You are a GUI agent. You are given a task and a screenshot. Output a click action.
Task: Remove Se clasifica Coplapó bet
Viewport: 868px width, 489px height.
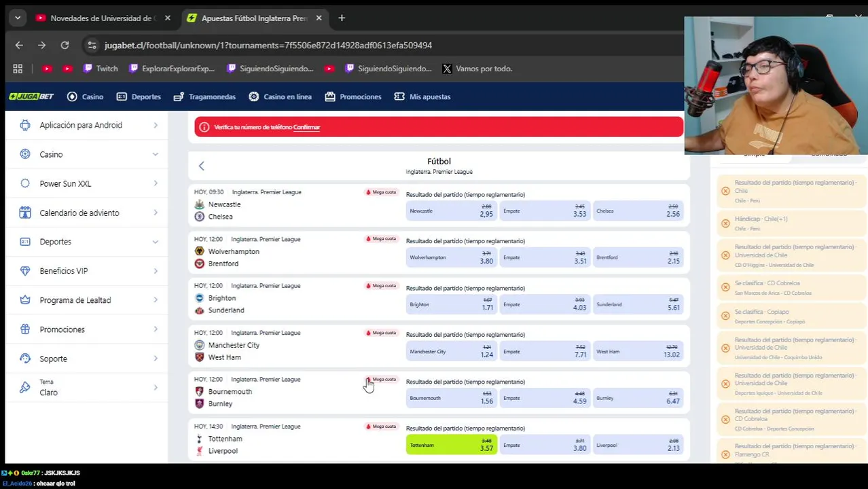[x=725, y=316]
